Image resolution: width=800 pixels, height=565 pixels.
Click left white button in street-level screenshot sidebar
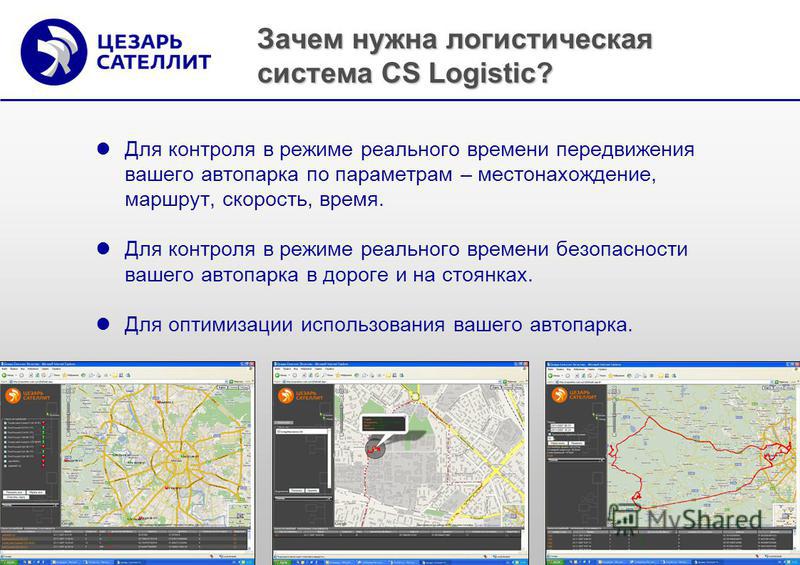click(x=296, y=490)
